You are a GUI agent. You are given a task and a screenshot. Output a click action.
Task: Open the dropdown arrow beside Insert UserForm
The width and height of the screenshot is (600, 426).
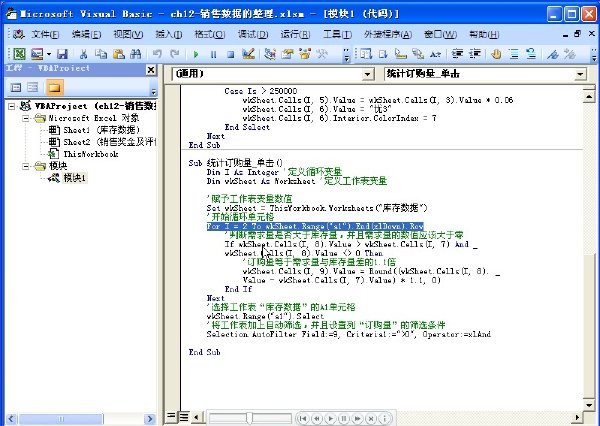[49, 54]
